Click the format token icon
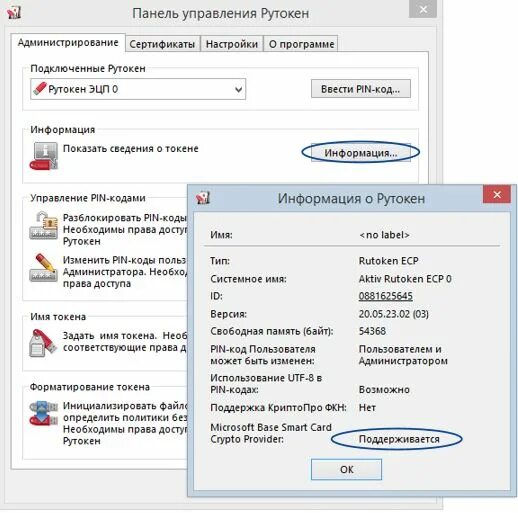Viewport: 518px width, 513px height. [x=43, y=414]
